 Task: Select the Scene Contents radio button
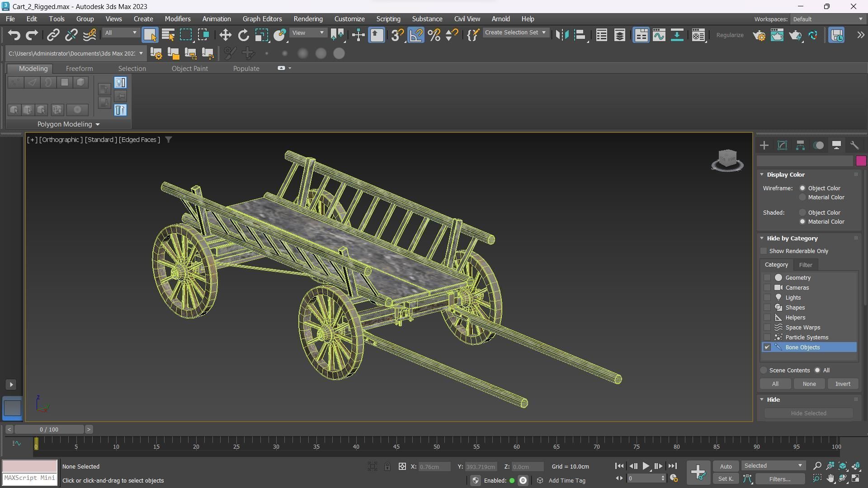click(764, 371)
